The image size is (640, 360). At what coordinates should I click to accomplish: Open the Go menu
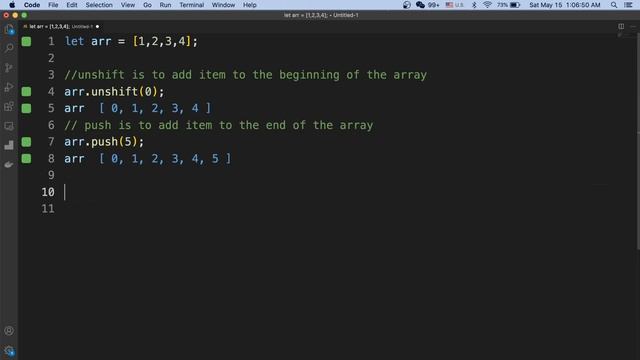[147, 5]
